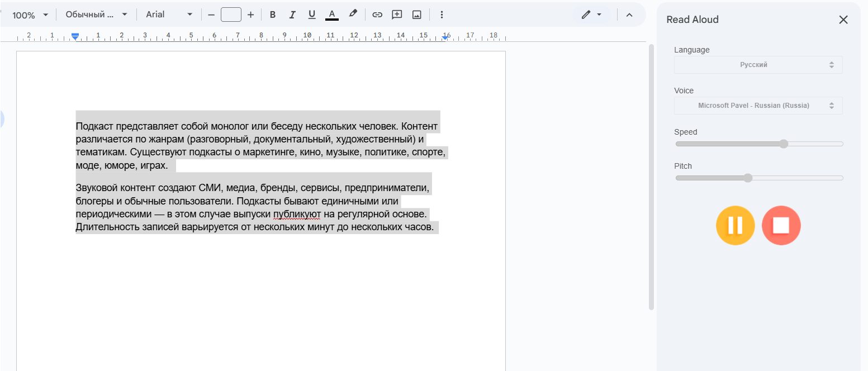
Task: Open the text color picker
Action: [332, 15]
